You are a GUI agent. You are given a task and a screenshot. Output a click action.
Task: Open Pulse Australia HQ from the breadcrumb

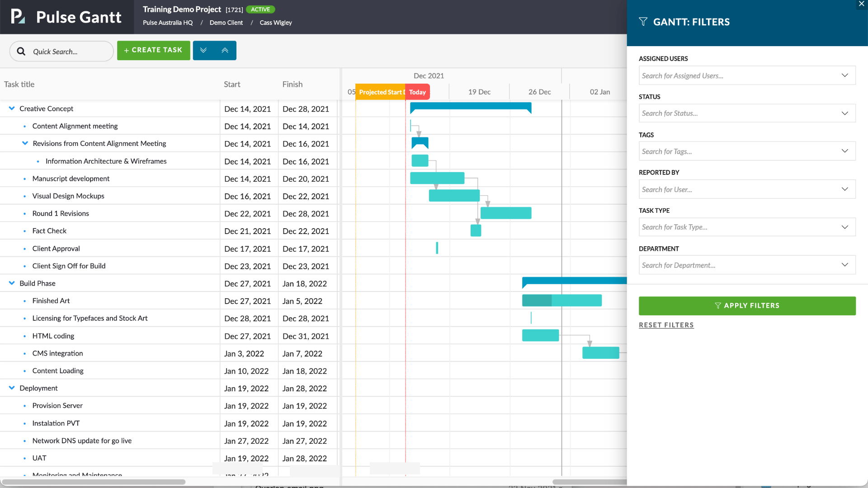coord(167,23)
